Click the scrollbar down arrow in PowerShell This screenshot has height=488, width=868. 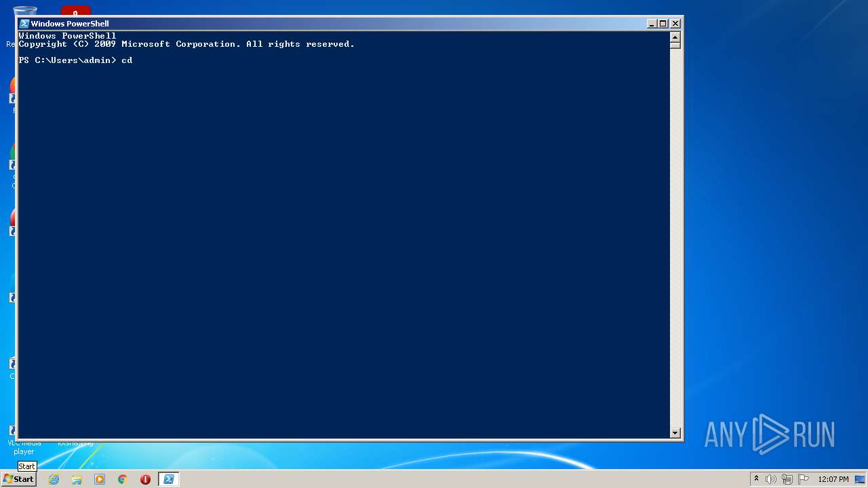[675, 432]
